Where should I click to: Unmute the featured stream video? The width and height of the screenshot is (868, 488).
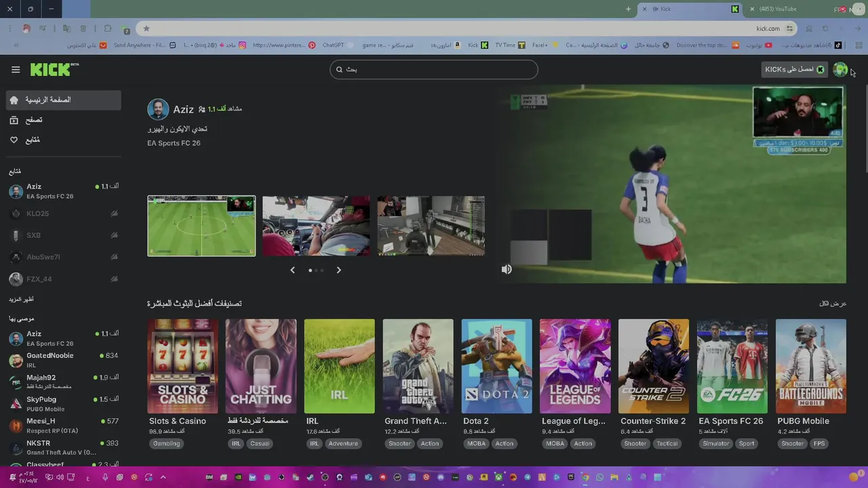pyautogui.click(x=507, y=269)
